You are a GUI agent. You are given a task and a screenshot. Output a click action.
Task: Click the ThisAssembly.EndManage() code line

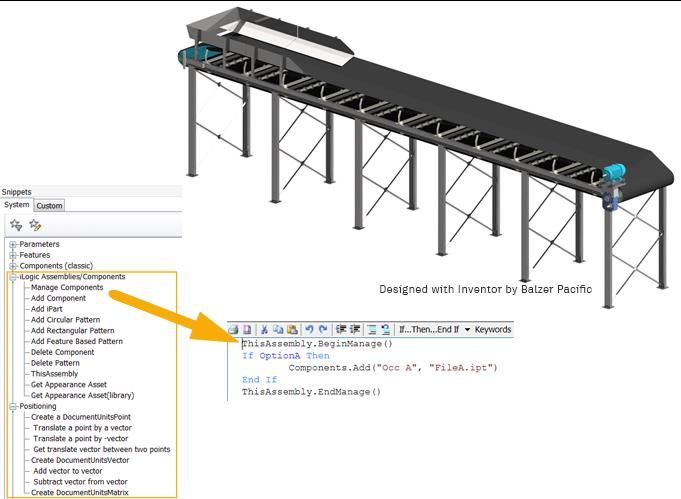[311, 392]
